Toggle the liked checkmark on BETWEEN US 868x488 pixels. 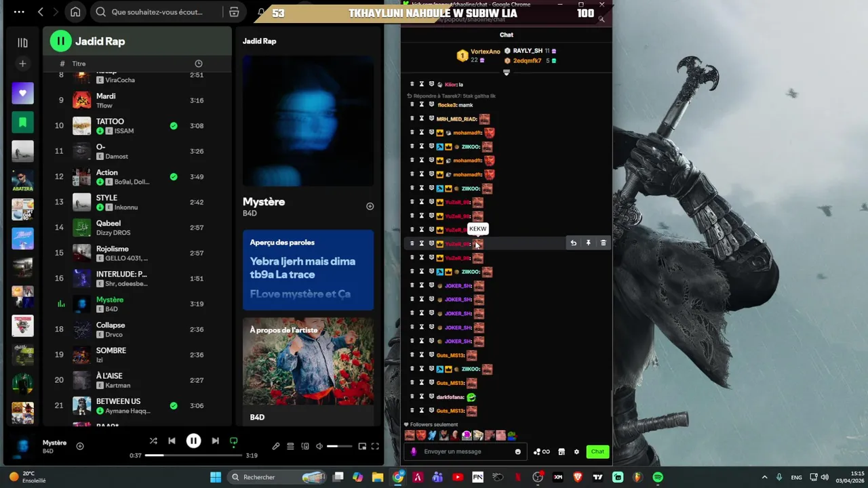tap(174, 405)
